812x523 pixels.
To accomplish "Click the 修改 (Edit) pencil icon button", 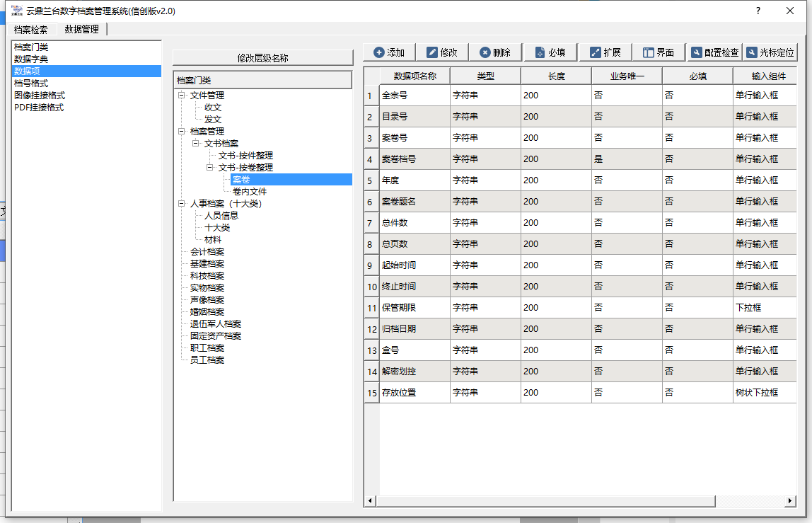I will click(x=442, y=52).
